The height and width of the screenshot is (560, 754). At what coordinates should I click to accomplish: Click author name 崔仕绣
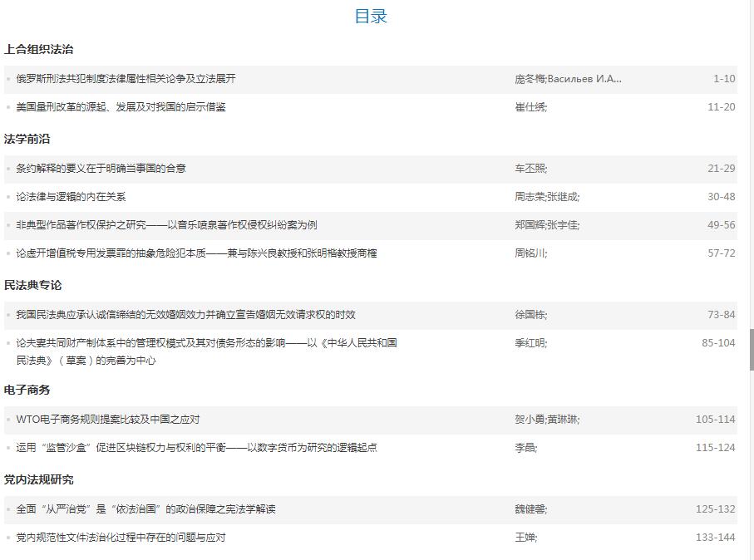point(530,107)
